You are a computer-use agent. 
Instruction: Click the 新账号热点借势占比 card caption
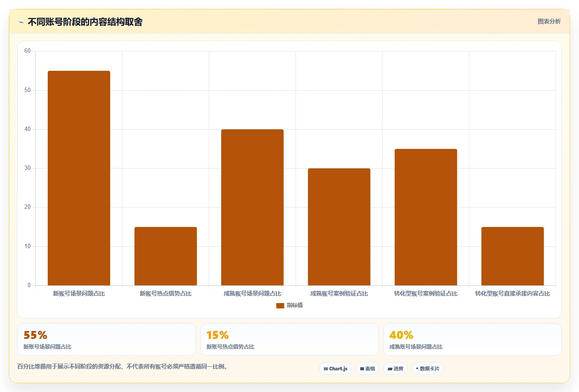pyautogui.click(x=230, y=347)
